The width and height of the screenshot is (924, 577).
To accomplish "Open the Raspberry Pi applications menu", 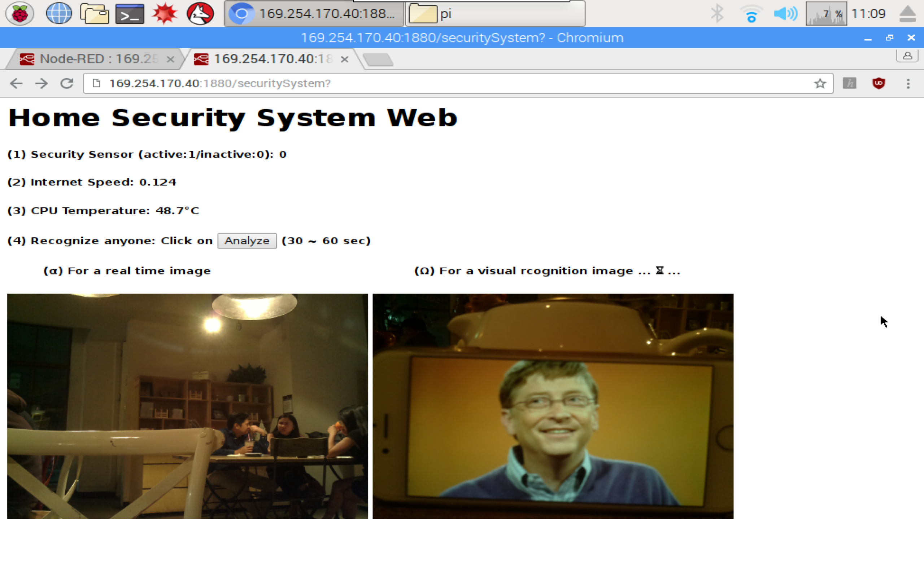I will pos(20,13).
